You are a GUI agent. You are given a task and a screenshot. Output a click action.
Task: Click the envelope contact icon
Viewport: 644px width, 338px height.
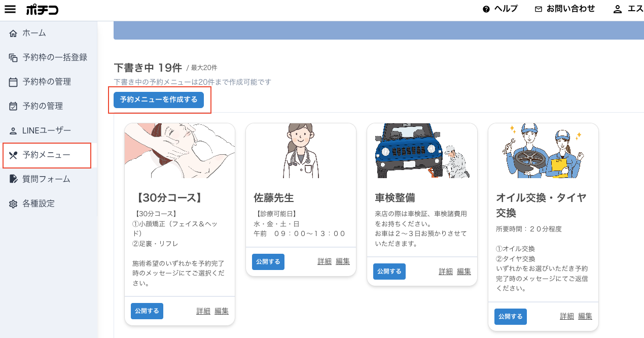click(x=539, y=9)
